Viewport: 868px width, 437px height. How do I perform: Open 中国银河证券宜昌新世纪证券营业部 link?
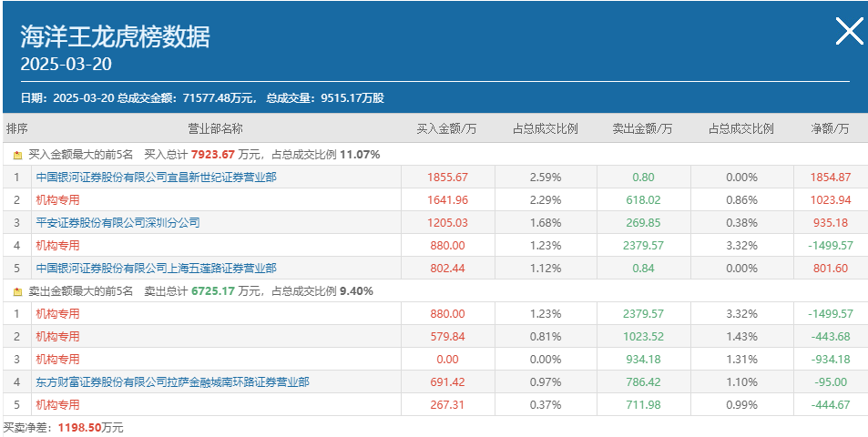(156, 178)
